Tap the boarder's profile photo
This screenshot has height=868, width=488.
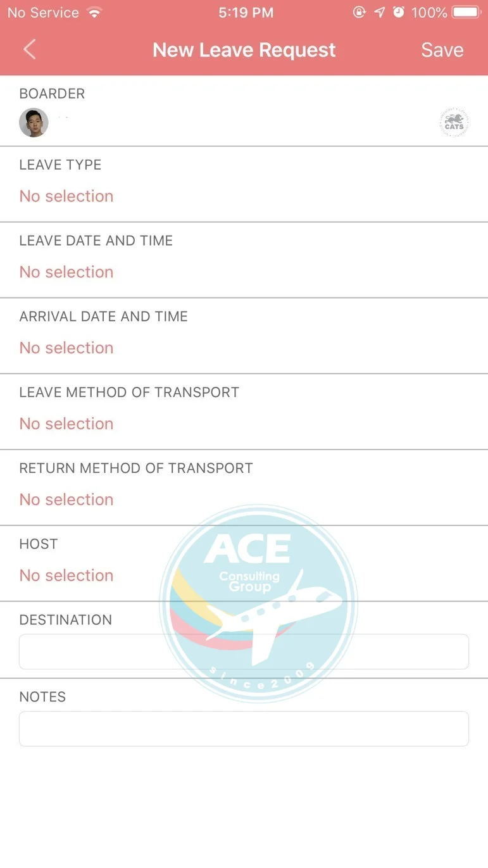pyautogui.click(x=34, y=123)
